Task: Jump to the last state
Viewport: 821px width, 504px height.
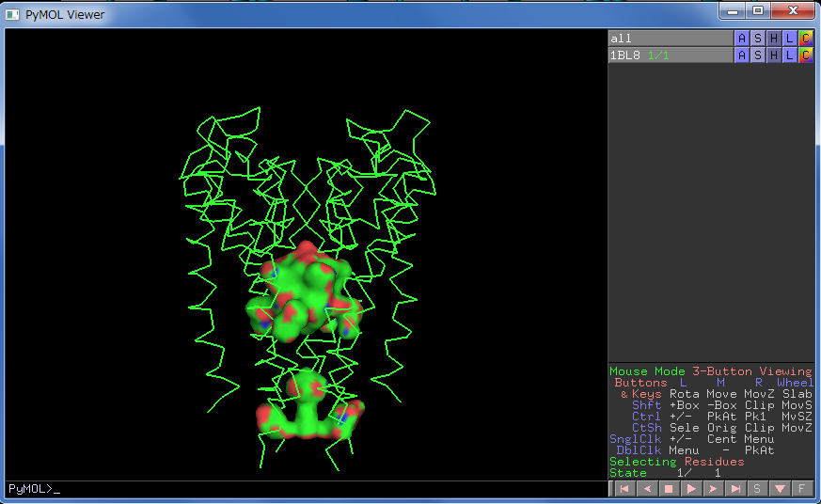Action: [x=735, y=489]
